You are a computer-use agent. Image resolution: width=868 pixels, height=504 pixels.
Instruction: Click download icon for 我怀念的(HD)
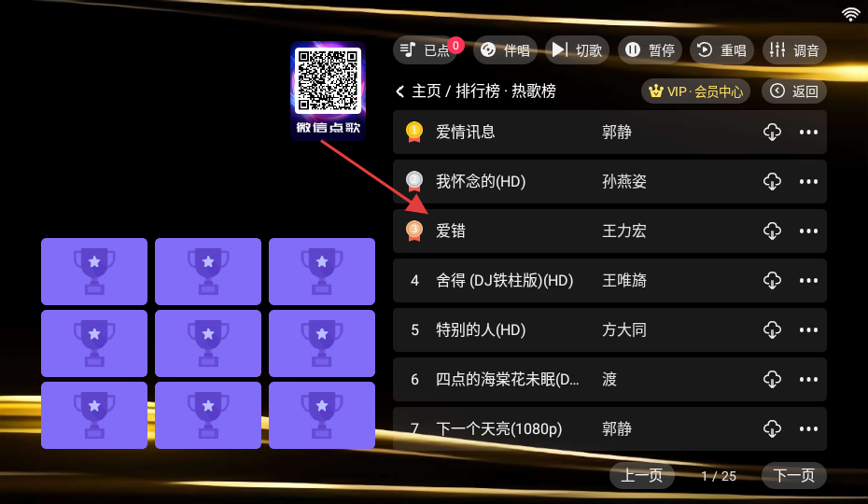[772, 181]
